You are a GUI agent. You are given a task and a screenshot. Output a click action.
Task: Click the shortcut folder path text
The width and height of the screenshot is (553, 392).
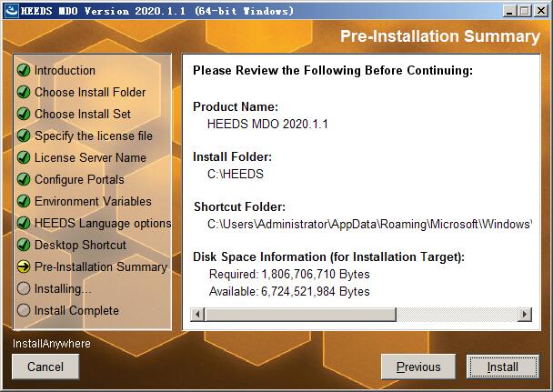tap(369, 225)
